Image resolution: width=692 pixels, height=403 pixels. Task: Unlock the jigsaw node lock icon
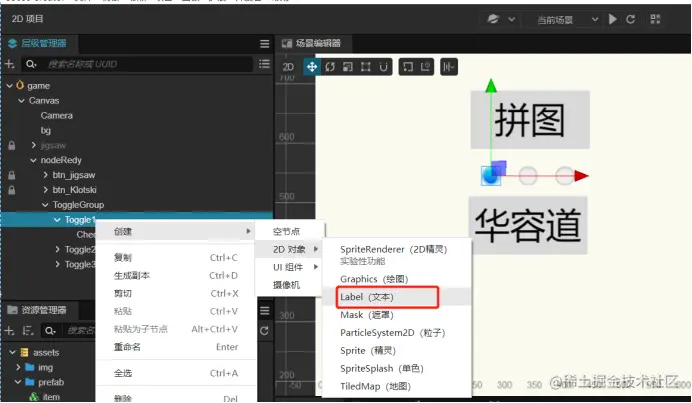tap(12, 145)
